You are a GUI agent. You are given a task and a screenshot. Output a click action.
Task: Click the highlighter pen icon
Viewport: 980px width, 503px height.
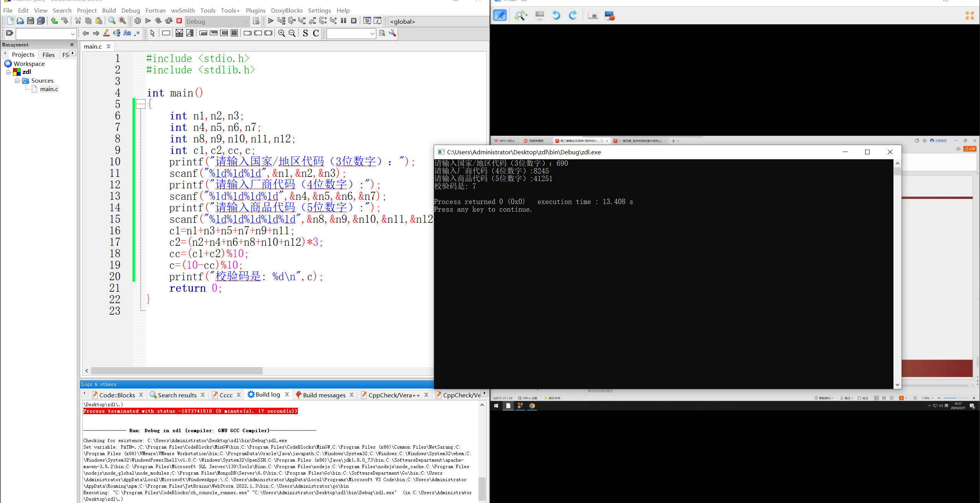[x=106, y=33]
